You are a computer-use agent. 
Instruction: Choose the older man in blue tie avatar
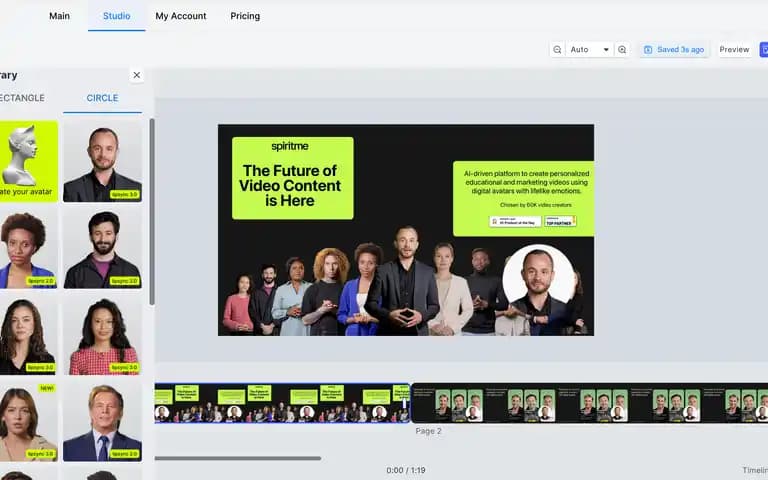tap(102, 422)
